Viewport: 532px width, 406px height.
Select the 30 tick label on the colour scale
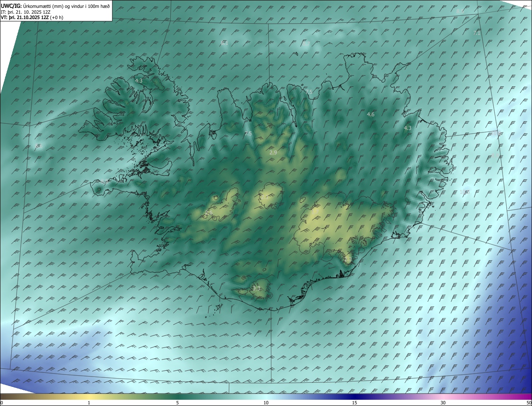pos(443,403)
